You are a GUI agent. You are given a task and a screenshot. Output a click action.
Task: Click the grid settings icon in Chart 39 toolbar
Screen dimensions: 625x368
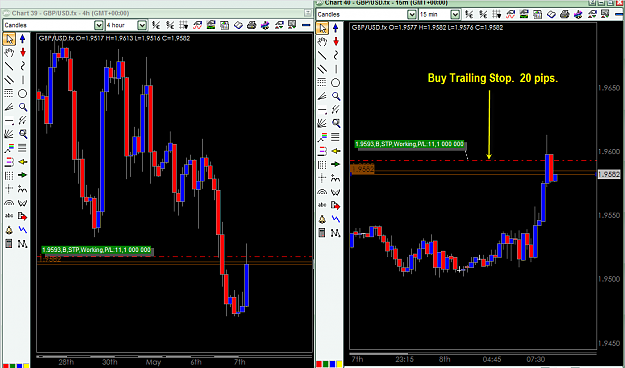(184, 25)
